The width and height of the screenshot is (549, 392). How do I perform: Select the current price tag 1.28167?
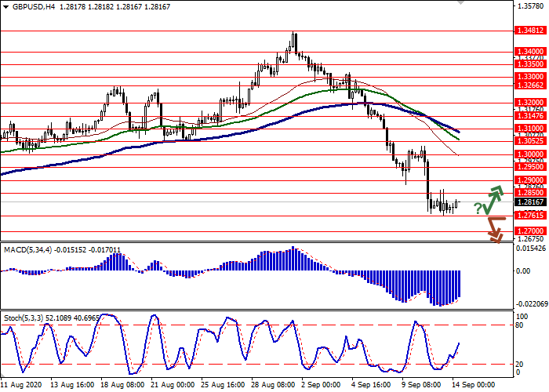tap(530, 201)
